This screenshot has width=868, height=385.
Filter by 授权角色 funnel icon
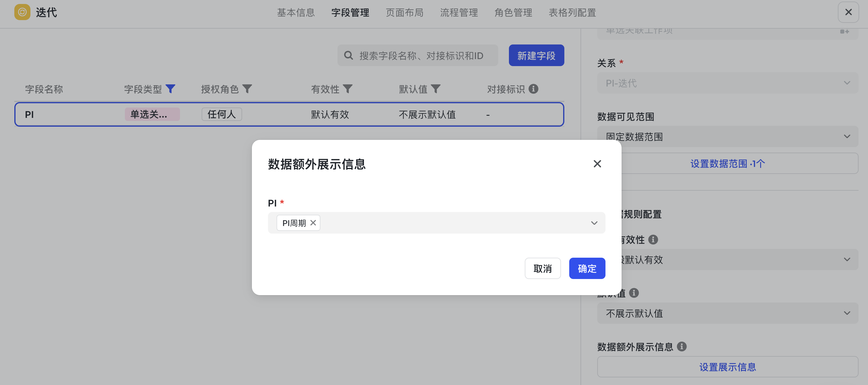tap(247, 89)
